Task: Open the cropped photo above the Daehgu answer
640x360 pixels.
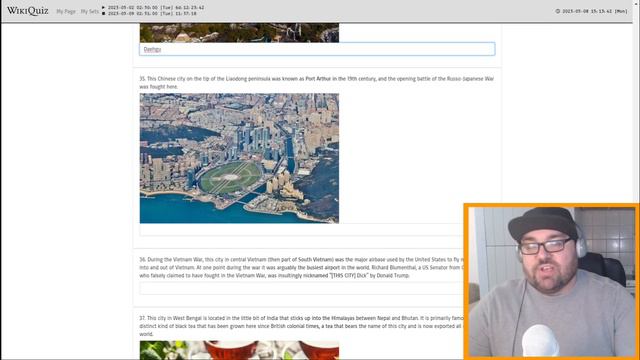Action: coord(239,33)
